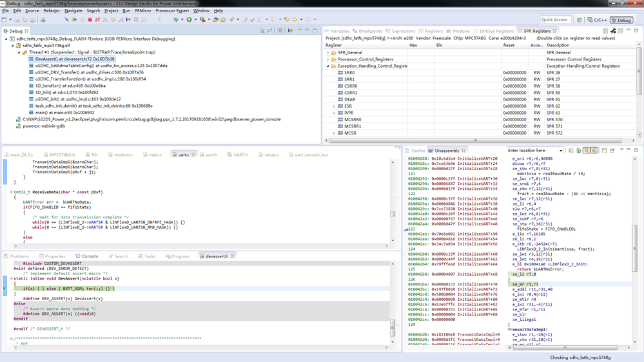Click the Step Return toolbar icon

[121, 19]
